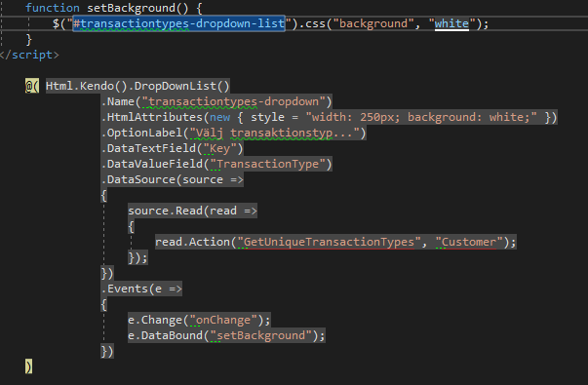Click the .DataTextField("Key") line
The image size is (588, 385).
(173, 148)
